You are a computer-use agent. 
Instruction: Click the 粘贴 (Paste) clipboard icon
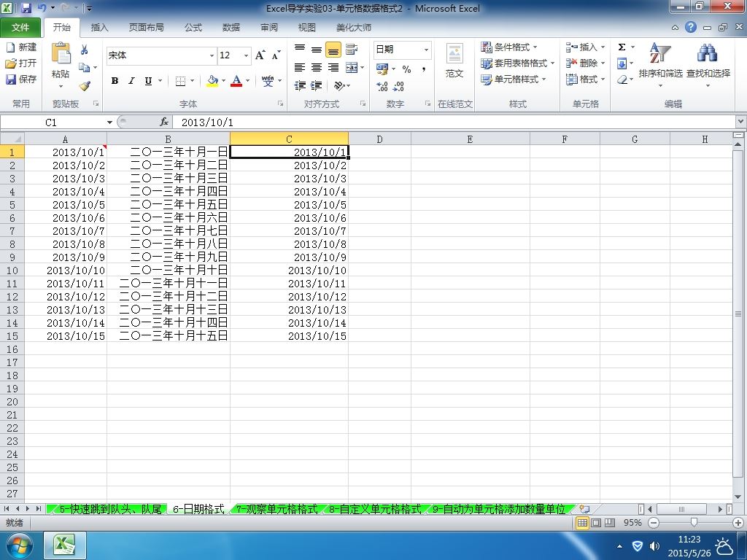point(61,53)
